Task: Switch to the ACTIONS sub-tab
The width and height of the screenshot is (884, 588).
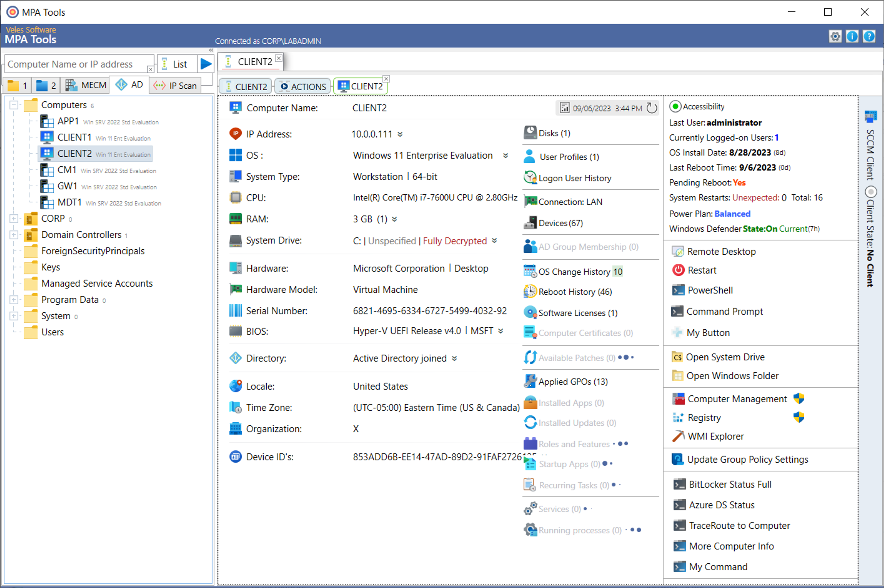Action: (x=303, y=86)
